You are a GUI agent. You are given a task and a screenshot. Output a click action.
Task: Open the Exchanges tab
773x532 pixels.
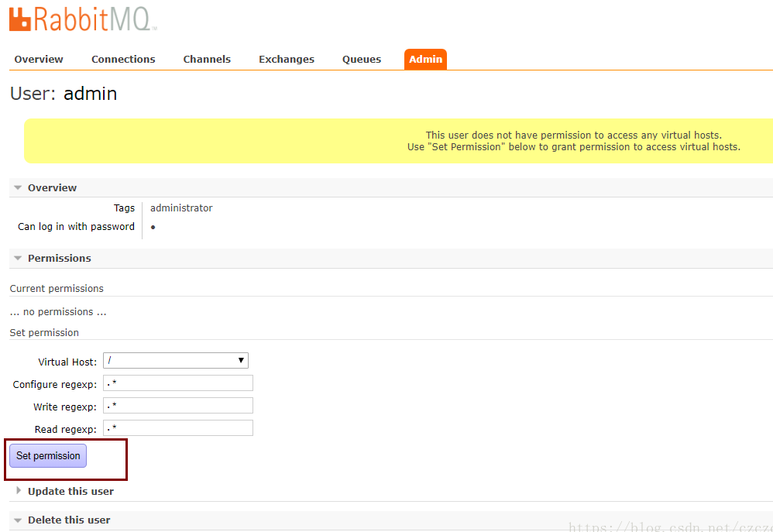[287, 59]
